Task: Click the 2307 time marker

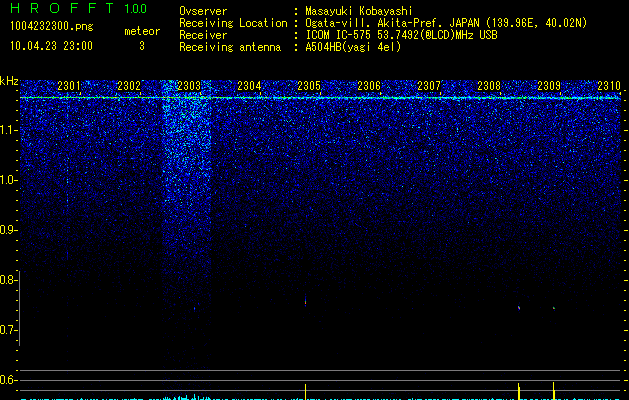Action: click(429, 86)
